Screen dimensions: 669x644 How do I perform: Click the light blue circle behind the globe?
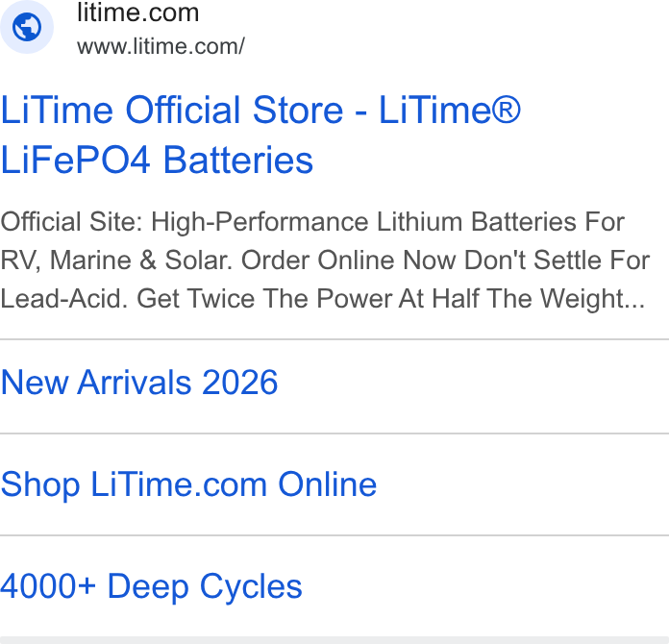point(27,27)
